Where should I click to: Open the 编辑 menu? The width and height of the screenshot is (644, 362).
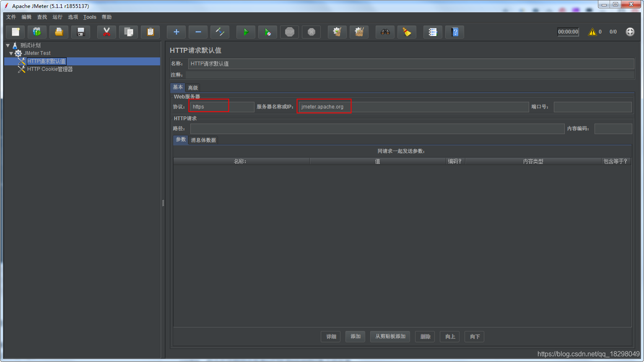point(26,17)
